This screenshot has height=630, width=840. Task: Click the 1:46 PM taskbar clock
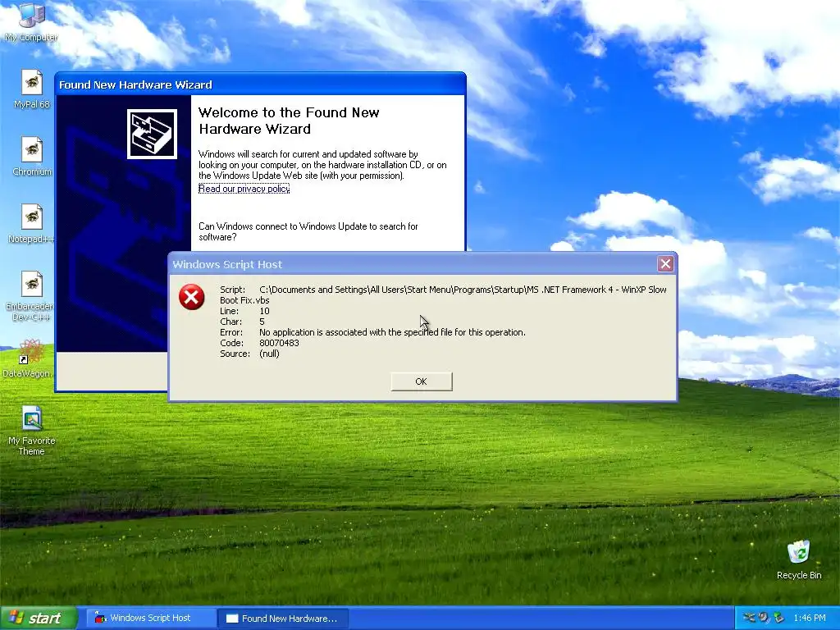coord(810,618)
